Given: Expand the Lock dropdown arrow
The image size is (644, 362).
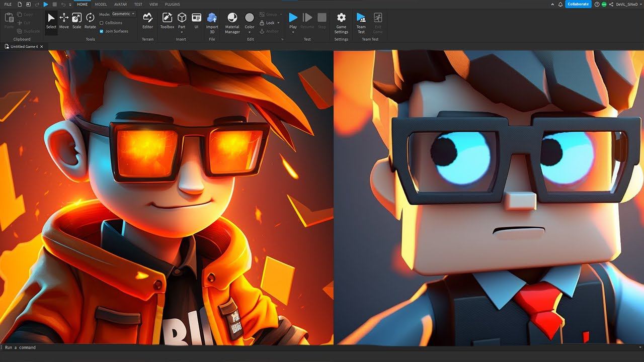Looking at the screenshot, I should [x=278, y=23].
